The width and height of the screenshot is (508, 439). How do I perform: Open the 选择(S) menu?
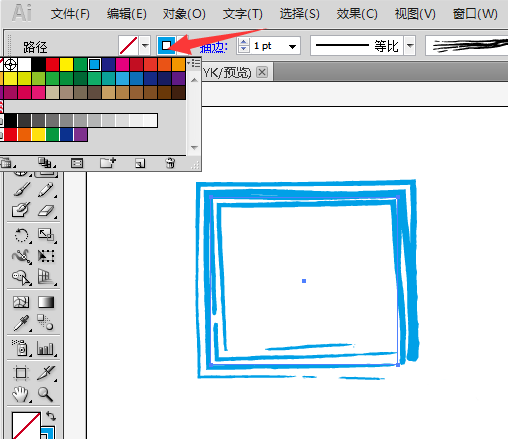(299, 14)
